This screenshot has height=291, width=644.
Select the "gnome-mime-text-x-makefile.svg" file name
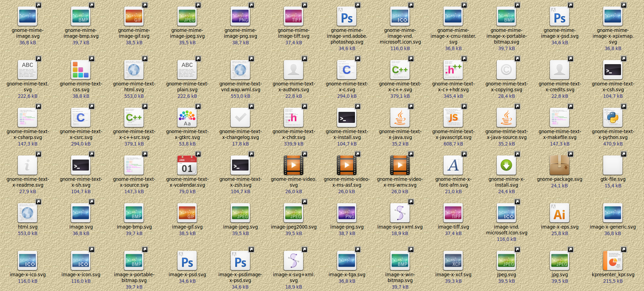[560, 134]
